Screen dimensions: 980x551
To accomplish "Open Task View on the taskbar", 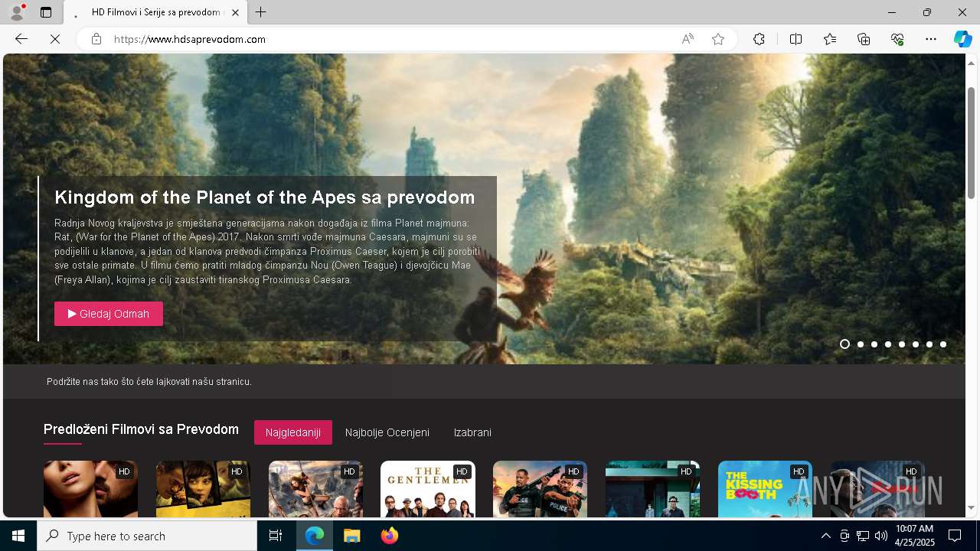I will pyautogui.click(x=276, y=536).
